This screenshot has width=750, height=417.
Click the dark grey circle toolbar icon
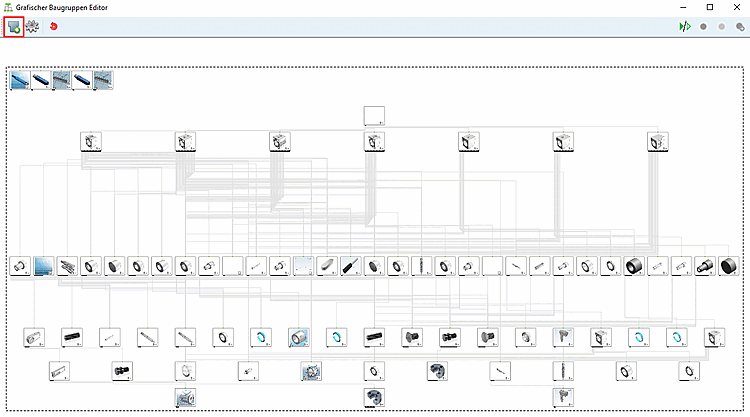point(703,27)
